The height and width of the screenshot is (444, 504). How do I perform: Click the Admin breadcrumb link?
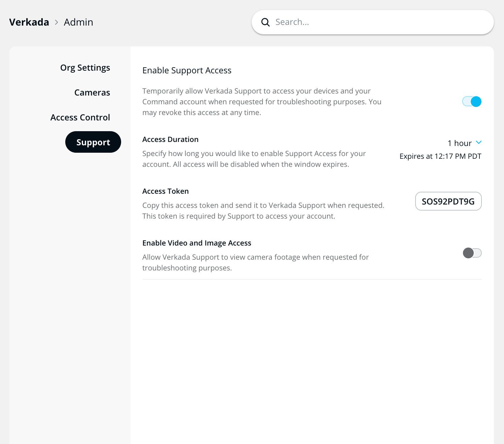point(78,22)
